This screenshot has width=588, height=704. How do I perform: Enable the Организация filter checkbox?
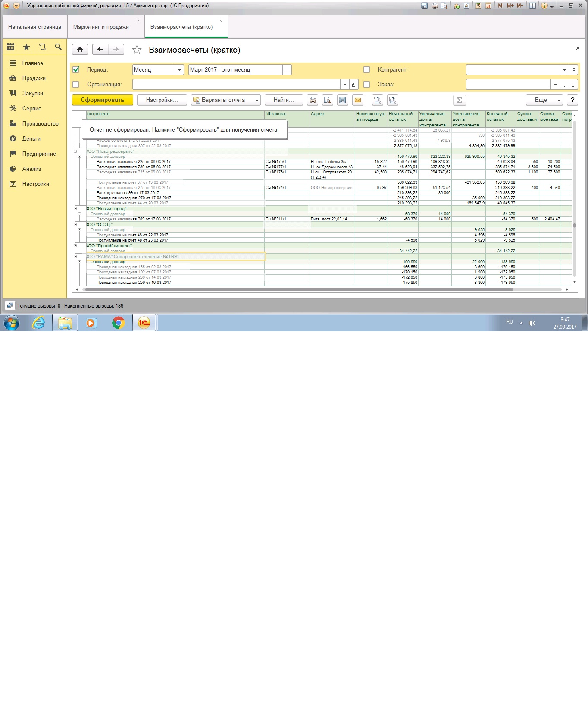tap(76, 85)
